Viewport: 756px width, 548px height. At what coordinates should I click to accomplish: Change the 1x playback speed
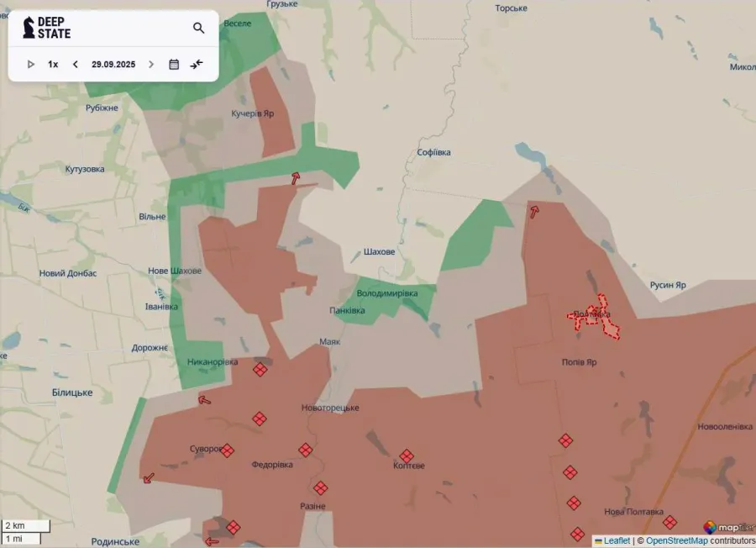point(53,64)
